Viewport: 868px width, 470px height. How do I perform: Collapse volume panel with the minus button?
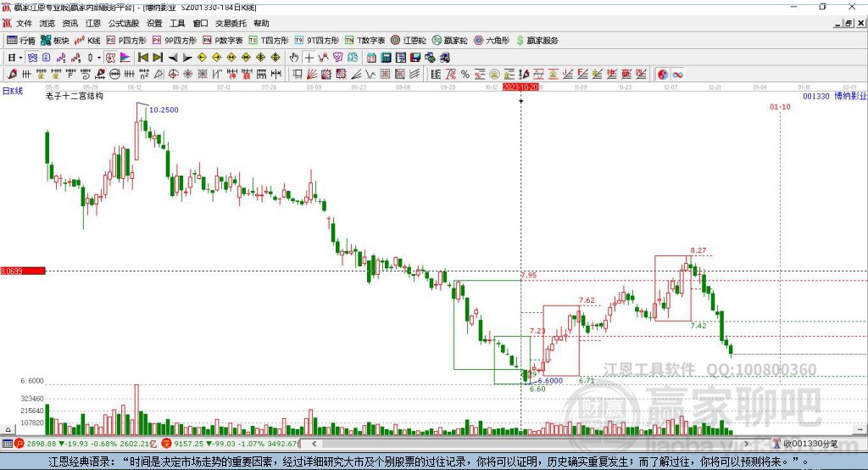pyautogui.click(x=860, y=429)
